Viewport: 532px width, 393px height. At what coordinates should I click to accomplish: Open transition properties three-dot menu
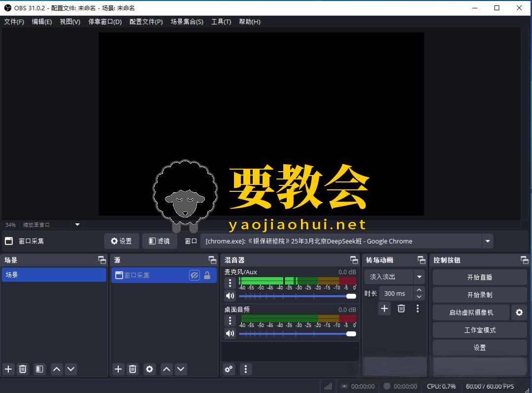point(418,308)
